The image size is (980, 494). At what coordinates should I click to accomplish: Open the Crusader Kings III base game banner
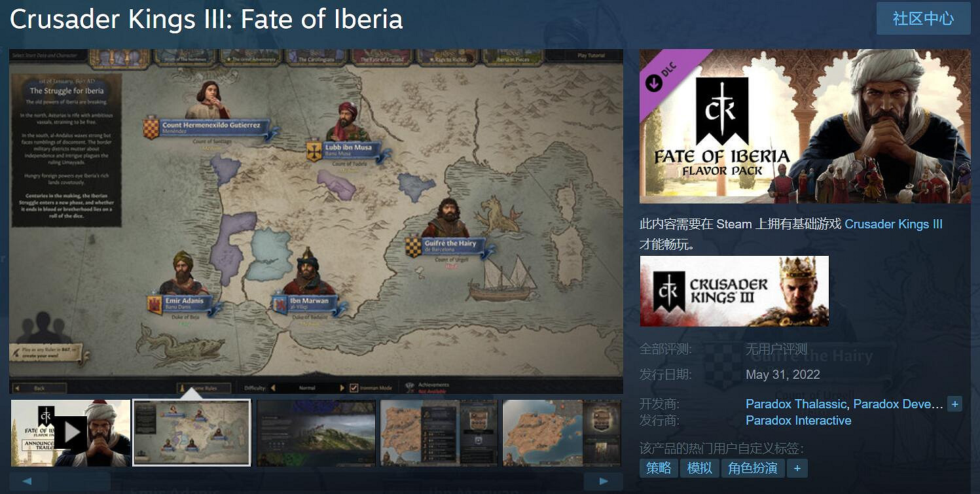coord(735,291)
